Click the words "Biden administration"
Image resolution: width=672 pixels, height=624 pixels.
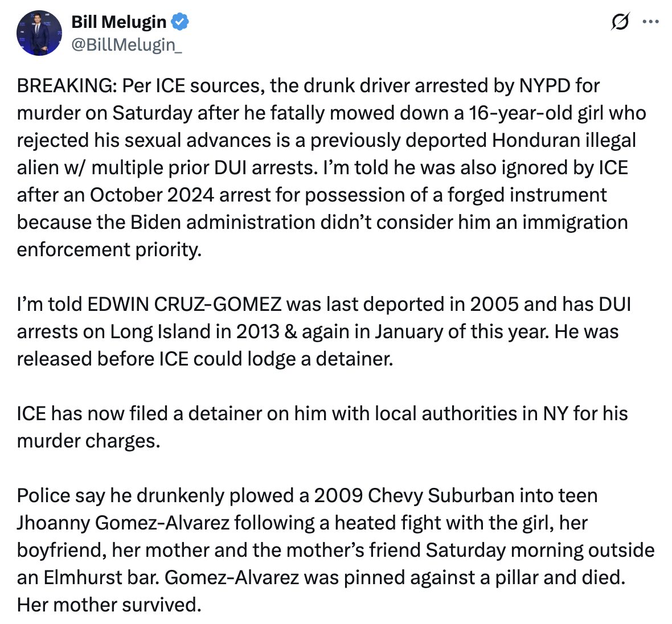pyautogui.click(x=222, y=222)
